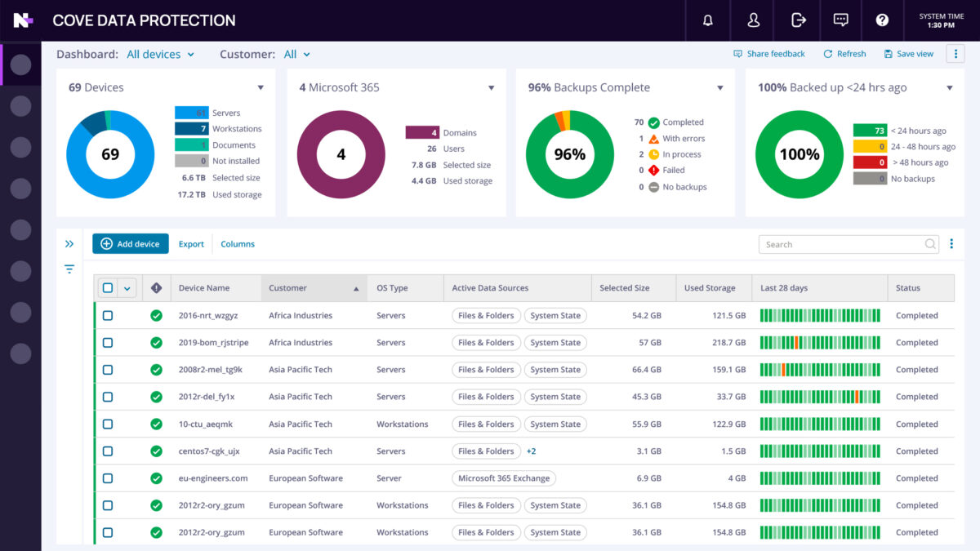Expand the 69 Devices widget dropdown arrow
The image size is (980, 551).
(261, 87)
